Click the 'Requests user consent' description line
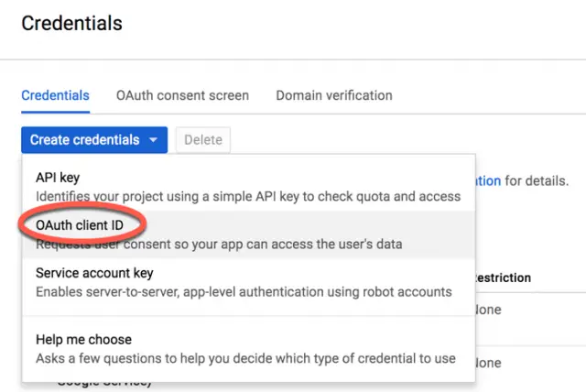 tap(220, 245)
